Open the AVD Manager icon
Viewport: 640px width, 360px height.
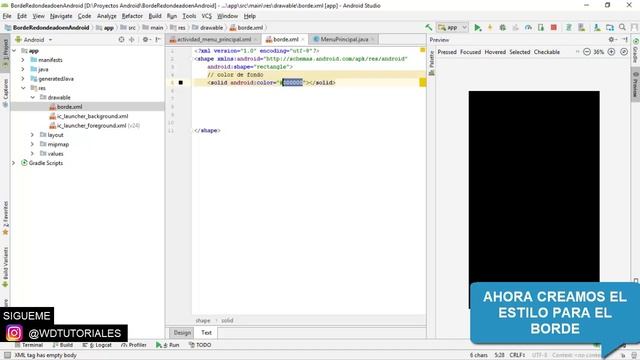pyautogui.click(x=582, y=27)
